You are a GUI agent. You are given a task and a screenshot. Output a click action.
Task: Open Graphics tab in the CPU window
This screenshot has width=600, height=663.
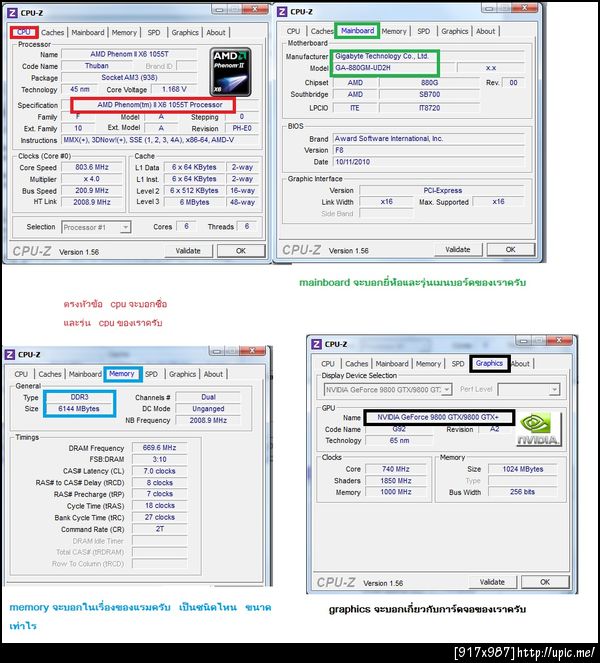[x=185, y=33]
